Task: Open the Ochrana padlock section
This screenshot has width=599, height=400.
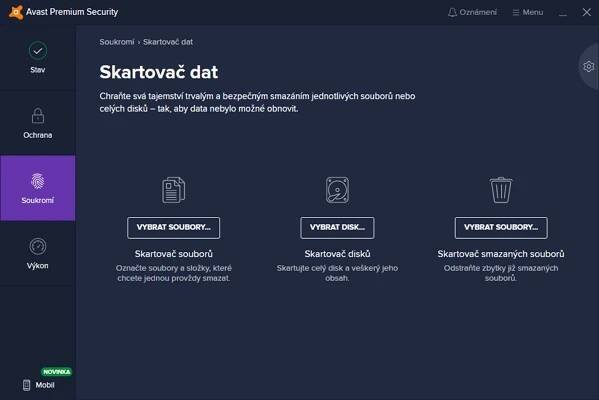Action: click(37, 123)
